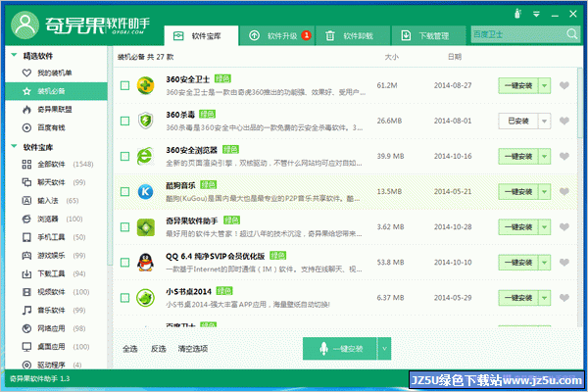Install QQ 6.4 with 一键安装
Viewport: 588px width, 392px height.
[518, 263]
